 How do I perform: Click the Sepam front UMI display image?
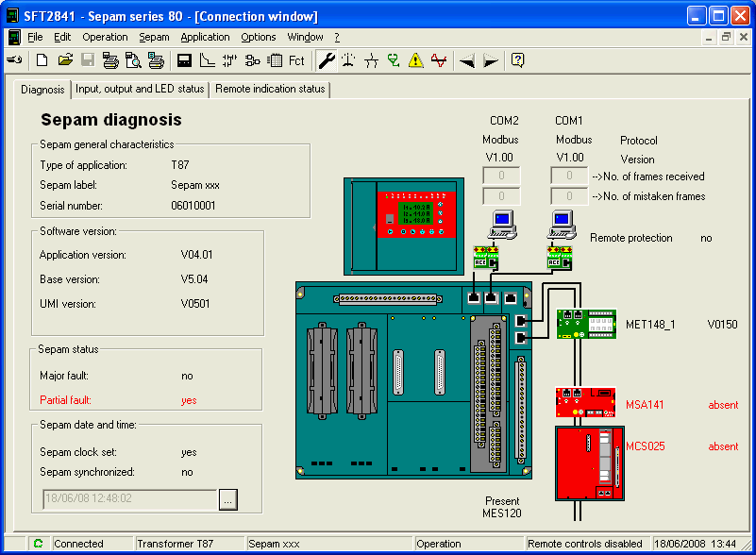[x=404, y=227]
